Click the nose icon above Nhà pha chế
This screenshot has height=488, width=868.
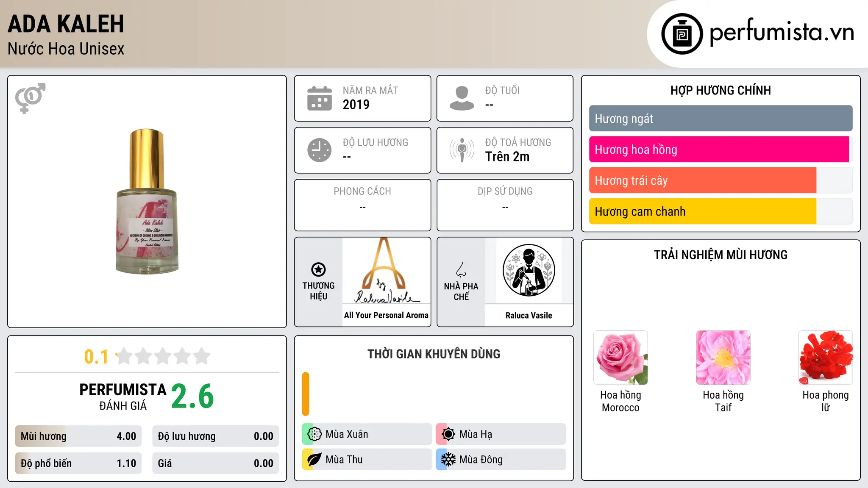[x=461, y=269]
